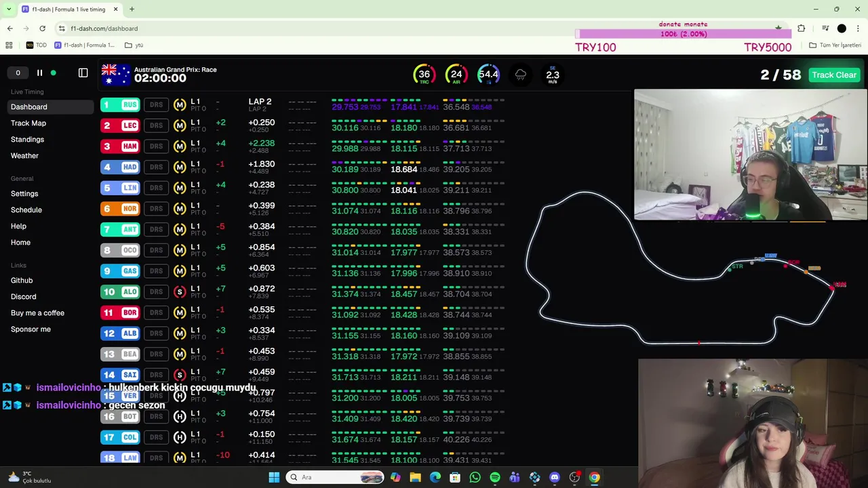Open Settings in the sidebar
This screenshot has height=488, width=868.
click(24, 193)
